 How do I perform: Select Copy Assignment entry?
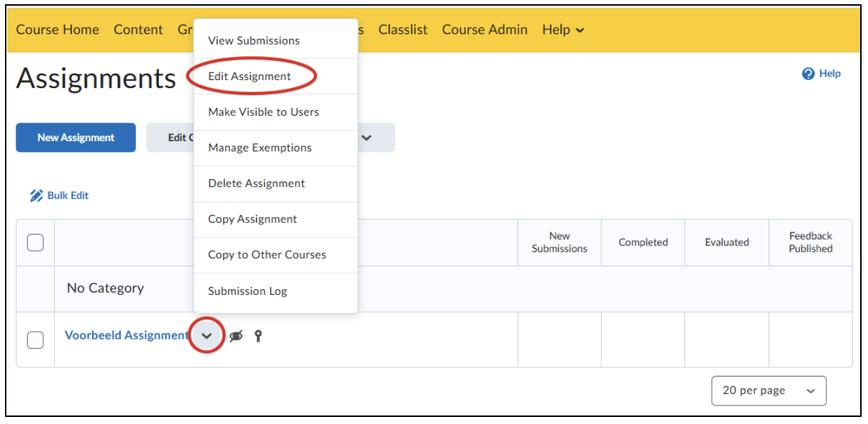coord(252,219)
